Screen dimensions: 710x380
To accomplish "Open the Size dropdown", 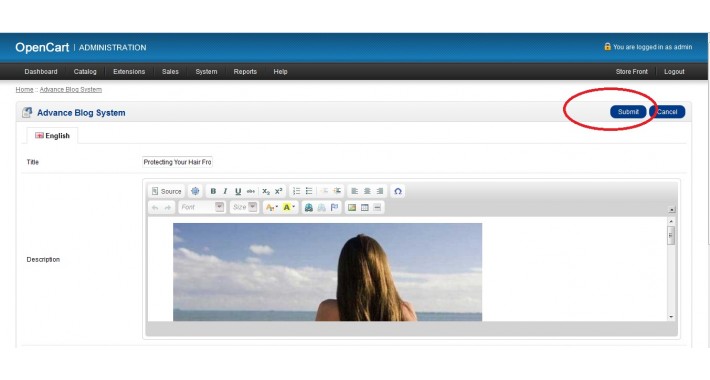I will 244,207.
